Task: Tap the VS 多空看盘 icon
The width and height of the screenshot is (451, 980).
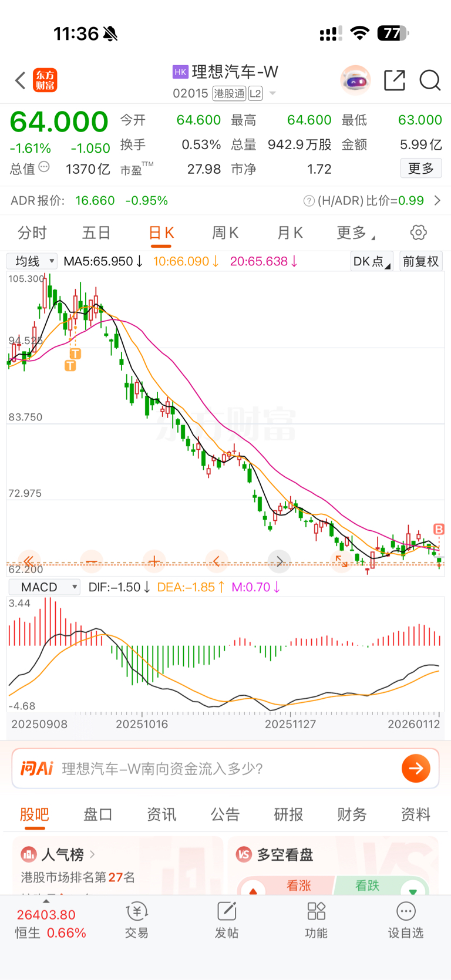Action: coord(244,854)
